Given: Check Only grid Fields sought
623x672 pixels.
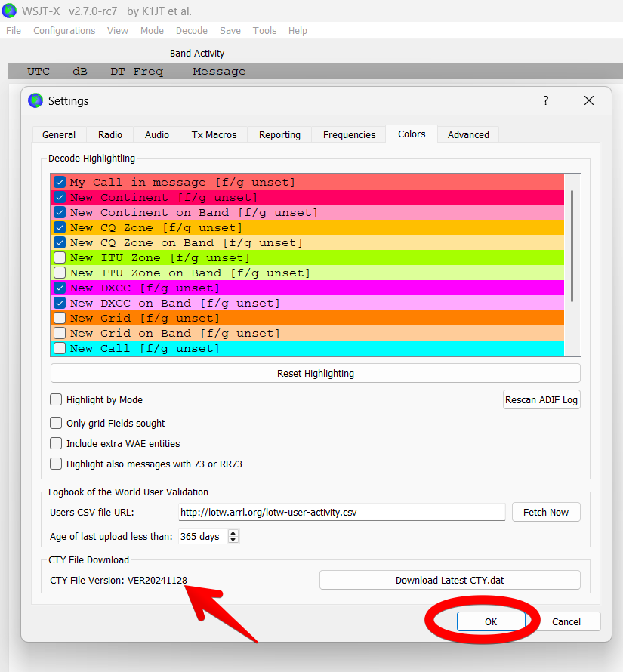Looking at the screenshot, I should pos(56,423).
